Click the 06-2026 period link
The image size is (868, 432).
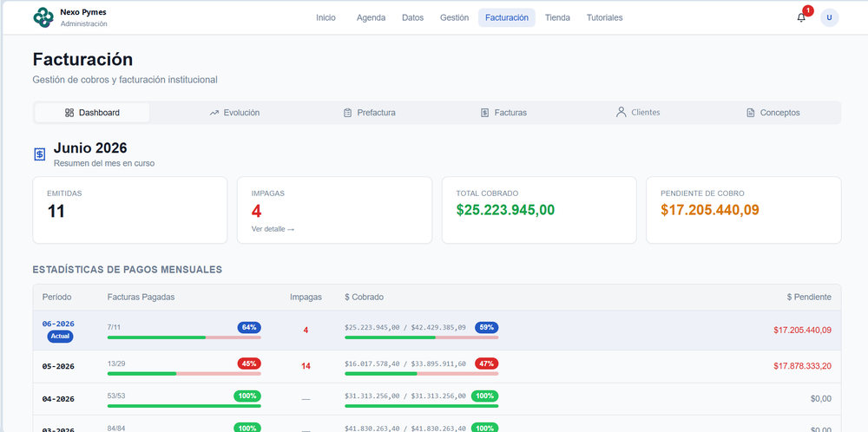pos(58,324)
